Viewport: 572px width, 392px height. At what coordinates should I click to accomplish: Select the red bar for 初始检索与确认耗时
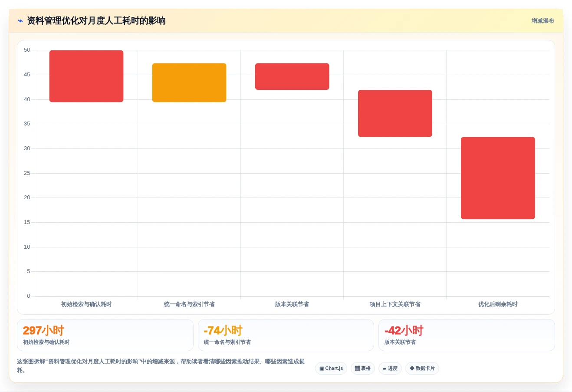coord(86,76)
